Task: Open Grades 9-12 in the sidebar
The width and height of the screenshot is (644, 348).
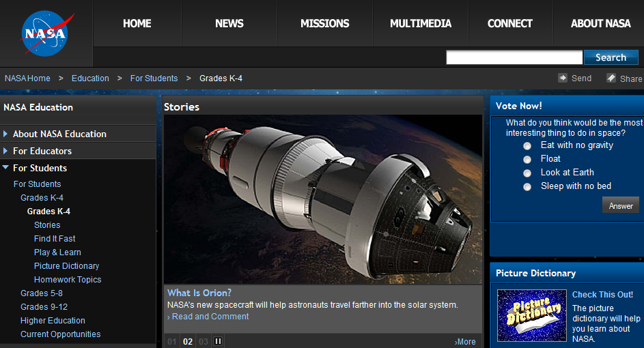Action: coord(44,306)
